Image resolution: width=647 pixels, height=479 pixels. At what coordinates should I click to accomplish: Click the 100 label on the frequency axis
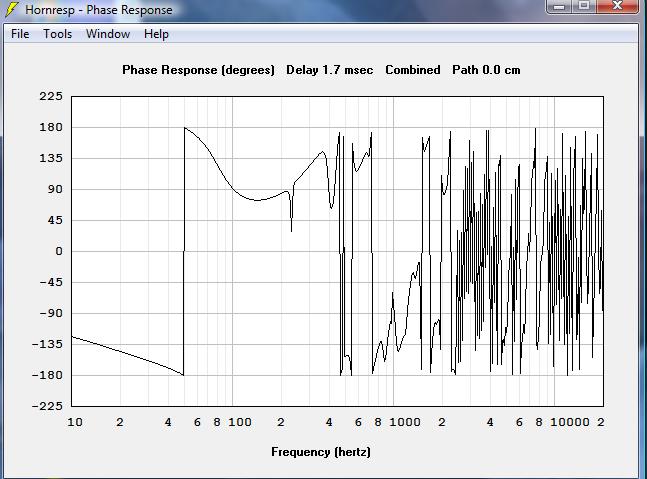click(x=240, y=422)
